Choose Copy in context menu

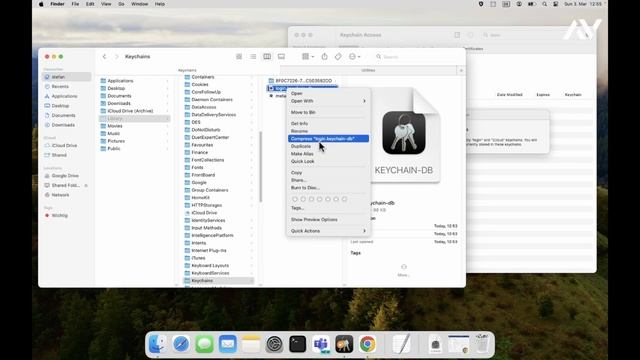[x=329, y=173]
